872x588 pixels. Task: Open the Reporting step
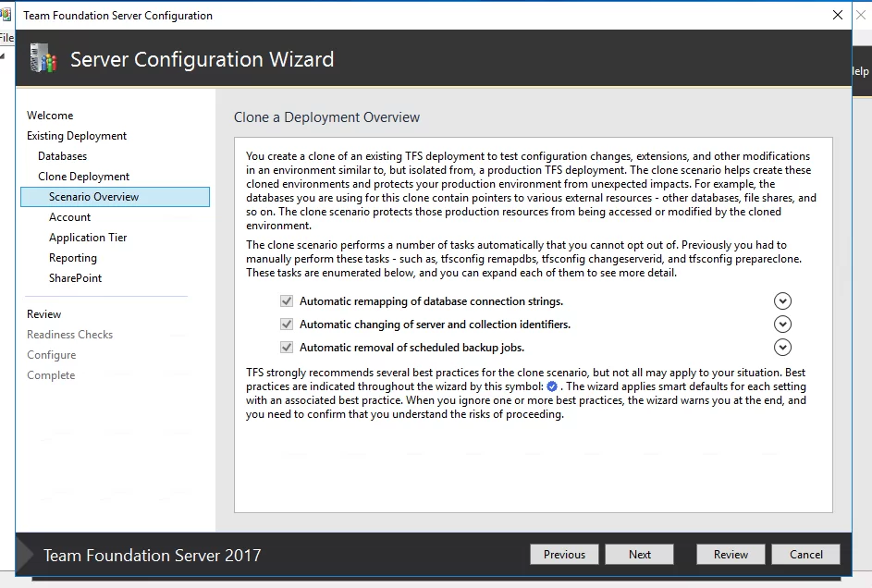(x=73, y=258)
